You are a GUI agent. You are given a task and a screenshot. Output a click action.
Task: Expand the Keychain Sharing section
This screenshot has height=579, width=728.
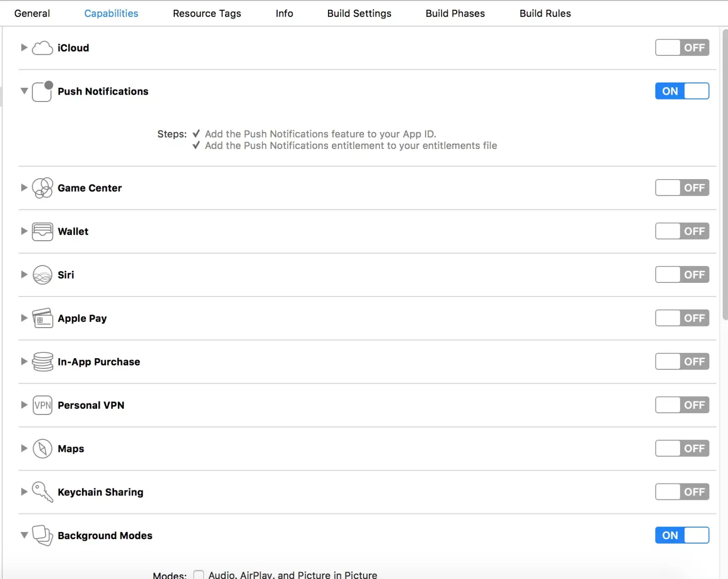click(24, 492)
